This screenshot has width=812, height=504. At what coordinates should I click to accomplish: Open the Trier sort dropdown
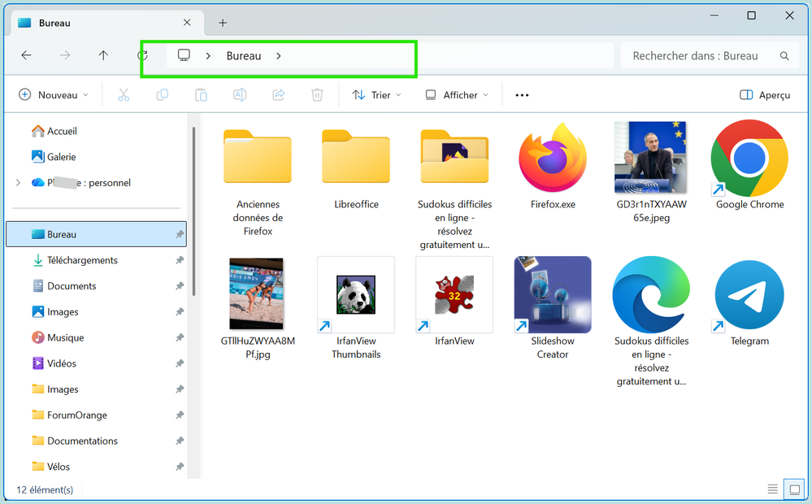pos(376,95)
